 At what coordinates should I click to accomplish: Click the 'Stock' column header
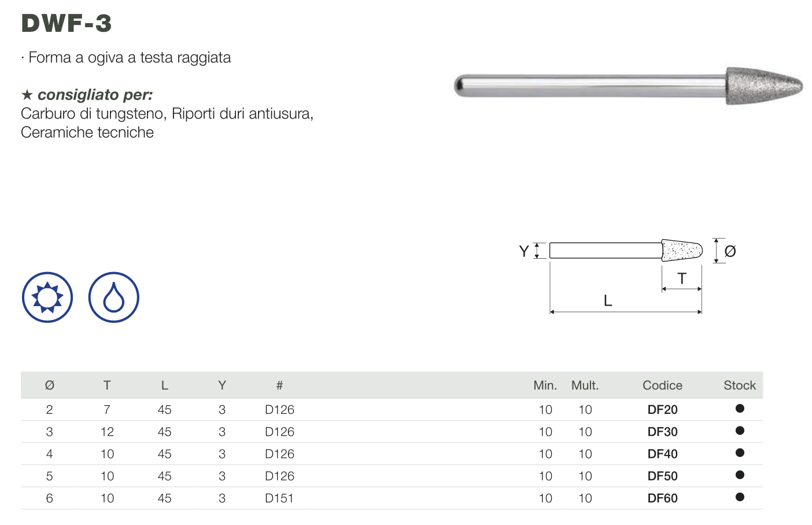[x=740, y=386]
